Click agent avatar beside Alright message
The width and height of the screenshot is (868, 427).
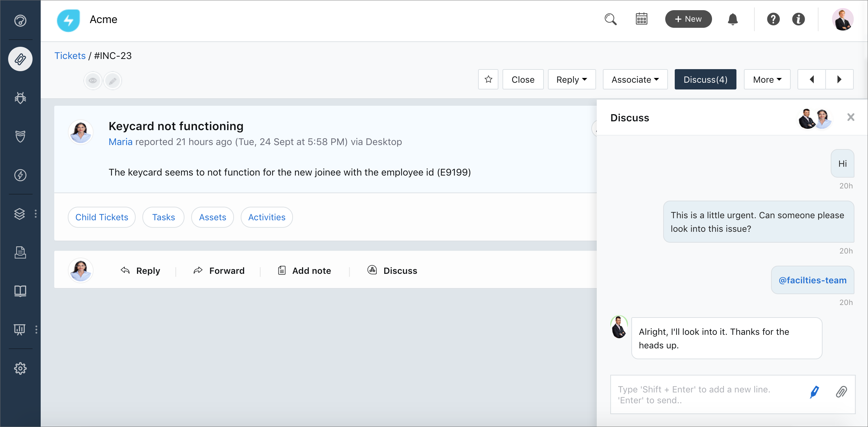click(619, 327)
